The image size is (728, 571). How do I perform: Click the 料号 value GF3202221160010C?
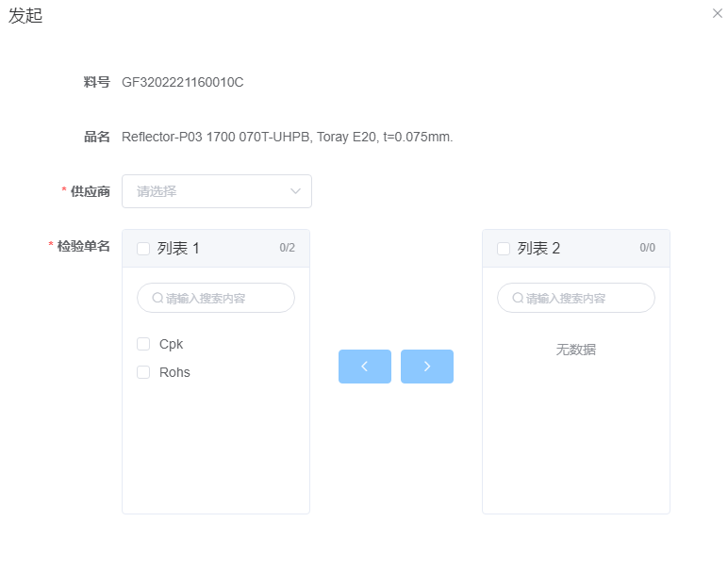(183, 82)
